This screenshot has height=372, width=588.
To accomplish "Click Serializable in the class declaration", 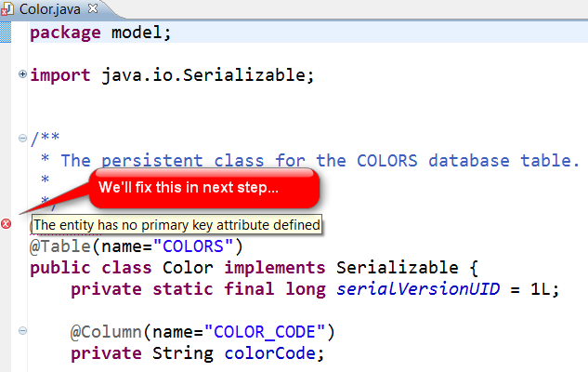I will tap(398, 268).
